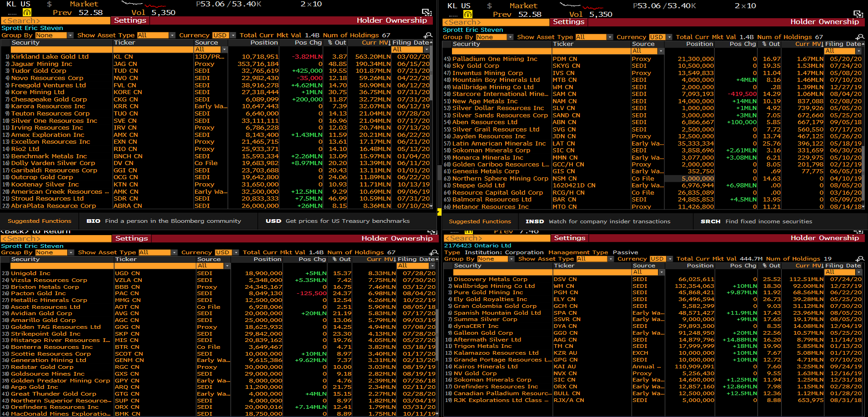The image size is (868, 417).
Task: Select the Jaguar Mining Inc row
Action: pyautogui.click(x=216, y=64)
